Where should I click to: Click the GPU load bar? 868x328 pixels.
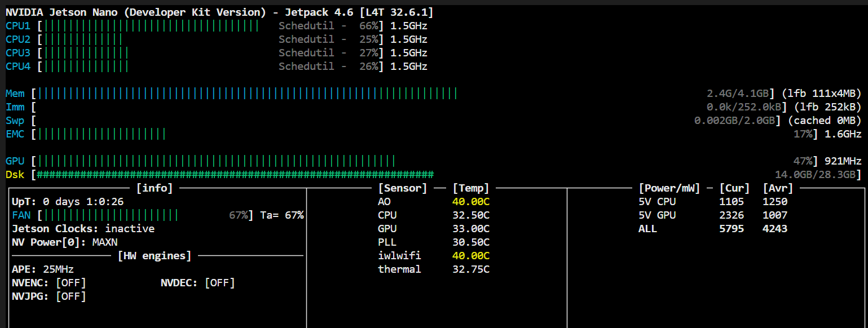coord(217,161)
